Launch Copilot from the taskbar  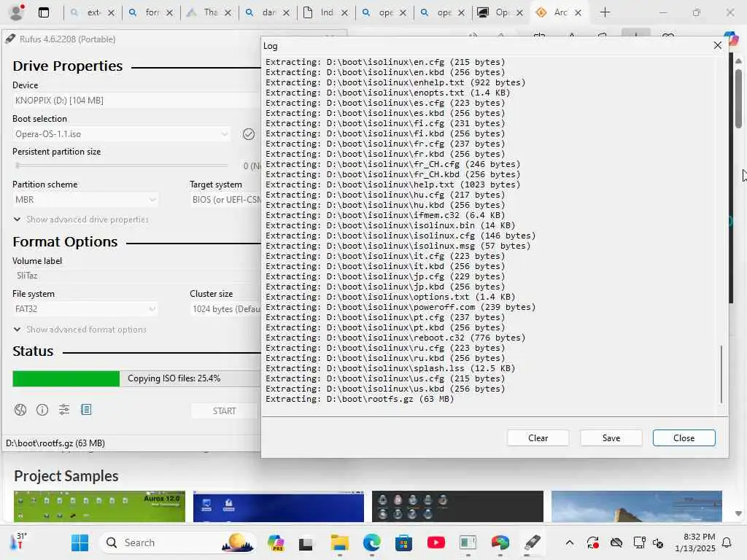point(276,542)
